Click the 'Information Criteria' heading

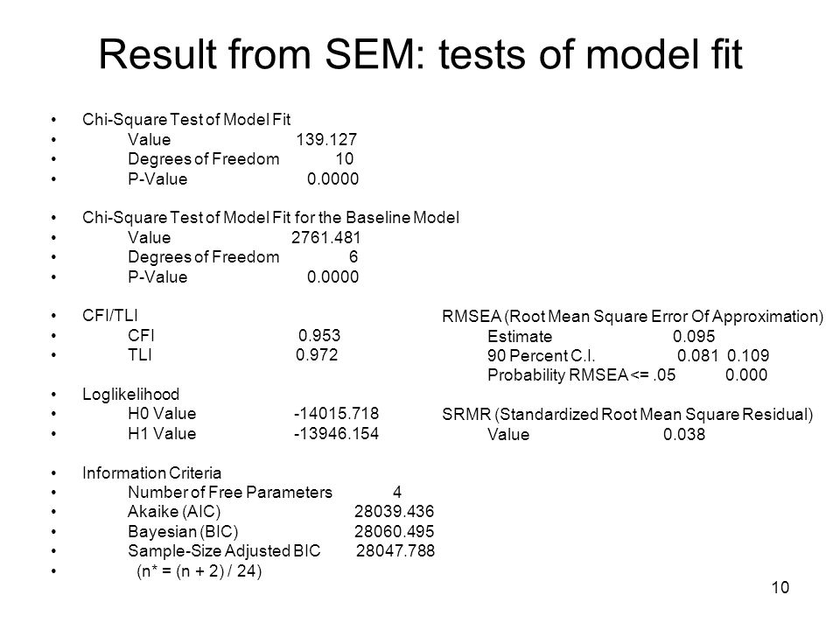pyautogui.click(x=151, y=473)
